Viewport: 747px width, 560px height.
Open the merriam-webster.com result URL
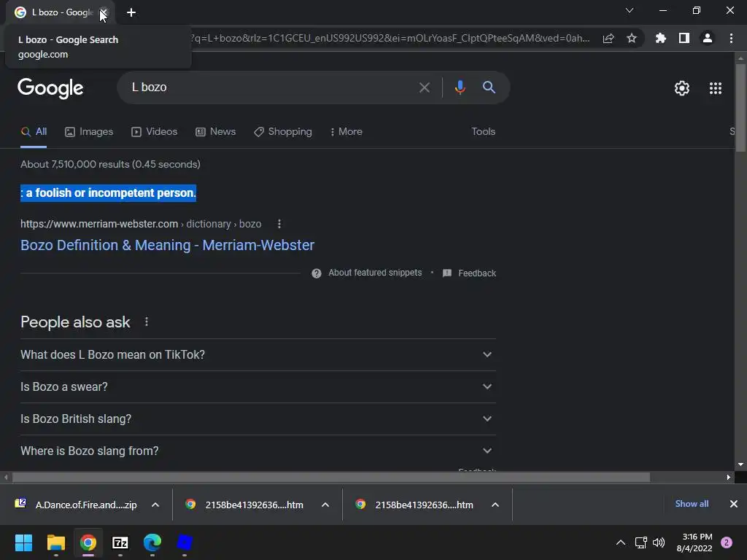pos(141,224)
